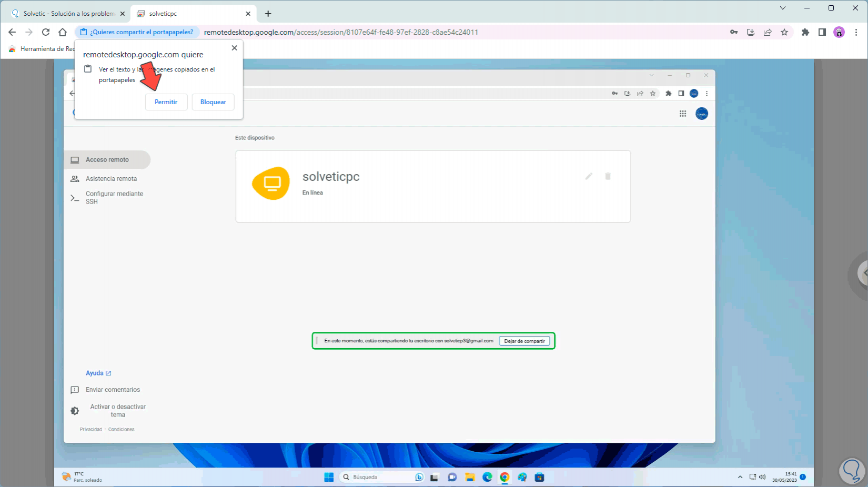The width and height of the screenshot is (868, 487).
Task: Close the clipboard permission popup
Action: [235, 48]
